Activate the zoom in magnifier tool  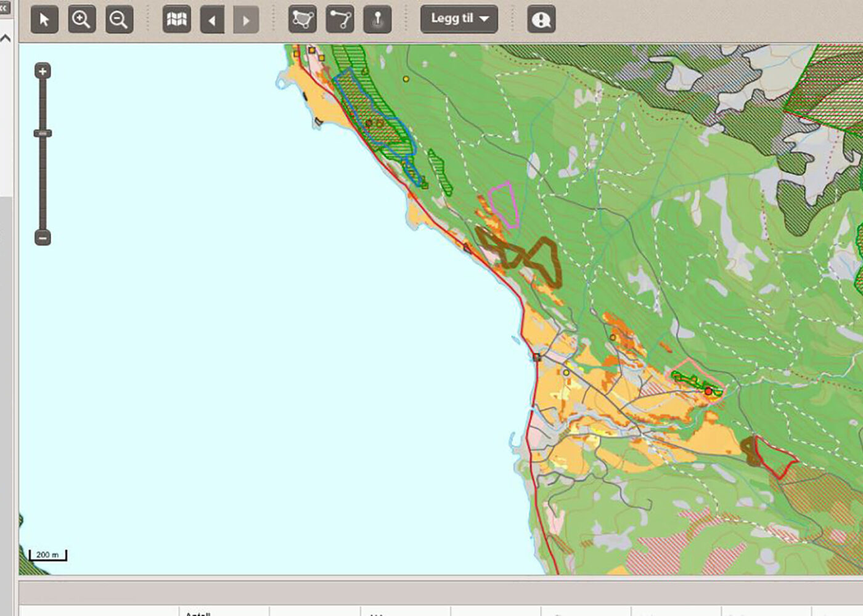click(81, 20)
